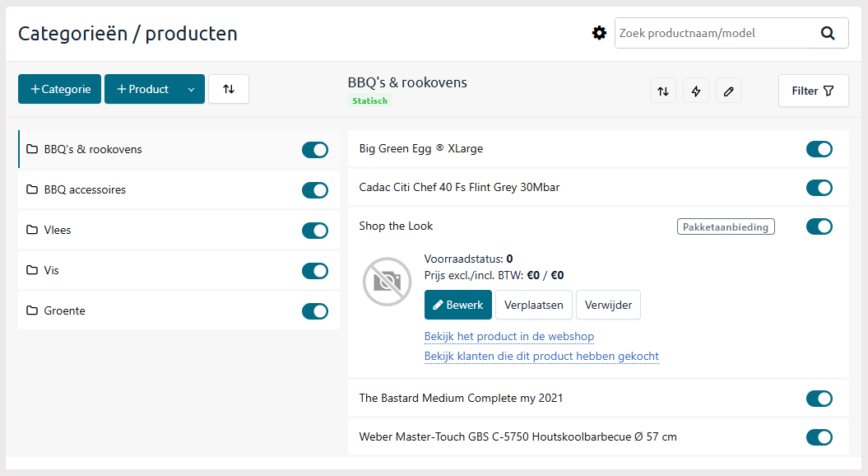Sort categories with the arrows icon beside Product
The height and width of the screenshot is (476, 868).
(229, 89)
